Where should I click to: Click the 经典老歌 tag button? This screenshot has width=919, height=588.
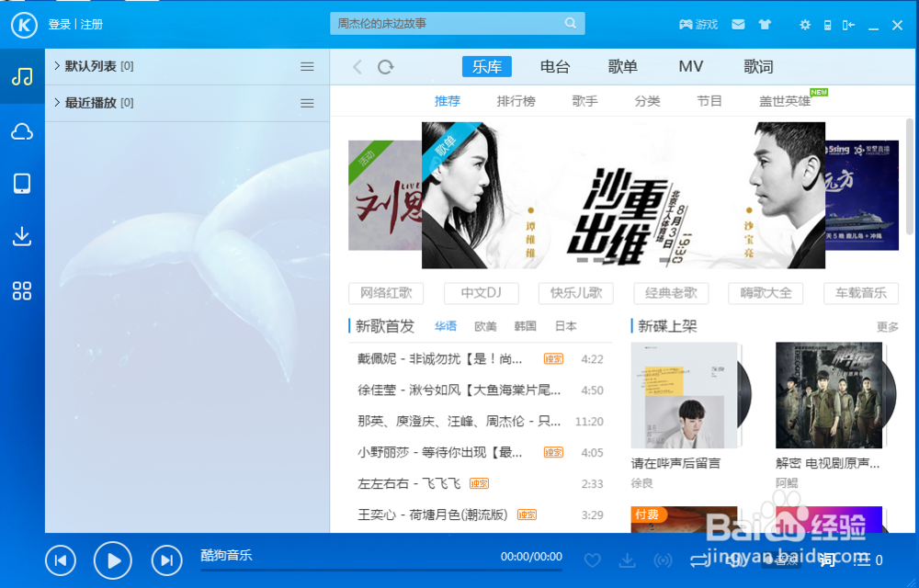point(671,293)
